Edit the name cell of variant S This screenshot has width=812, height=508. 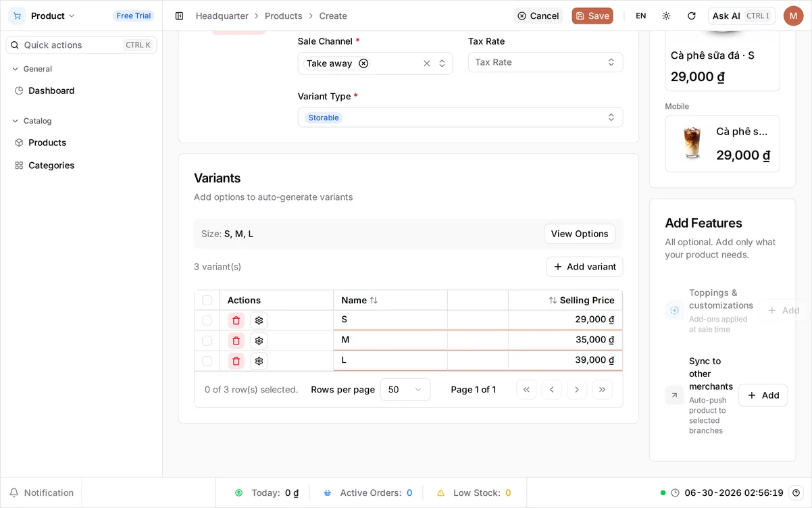pos(390,320)
